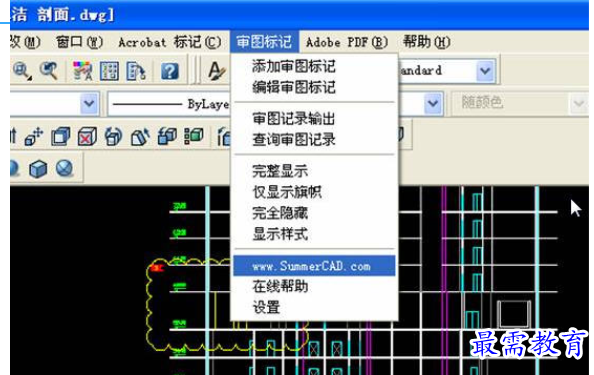594x375 pixels.
Task: Choose 审图记录输出 menu item
Action: pos(294,119)
